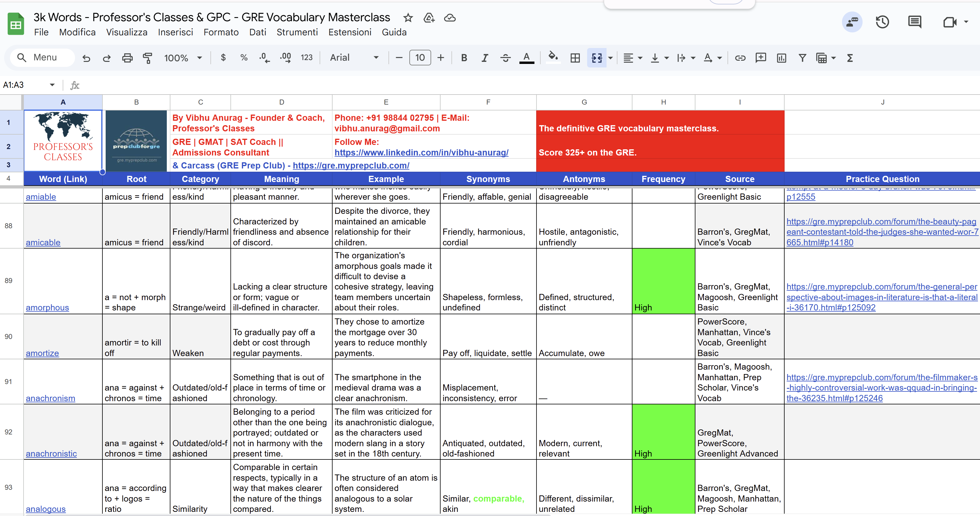Click cloud document status icon
Screen dimensions: 980x516
tap(450, 17)
